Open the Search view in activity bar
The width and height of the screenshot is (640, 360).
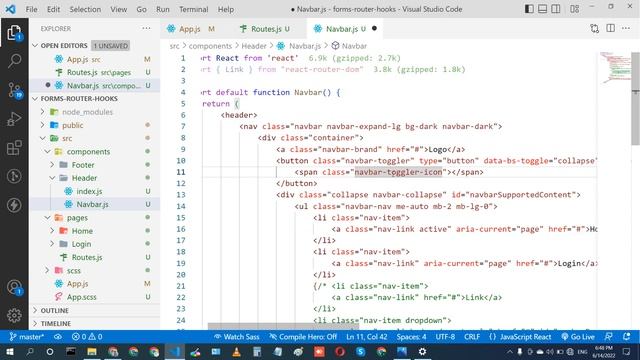click(14, 61)
